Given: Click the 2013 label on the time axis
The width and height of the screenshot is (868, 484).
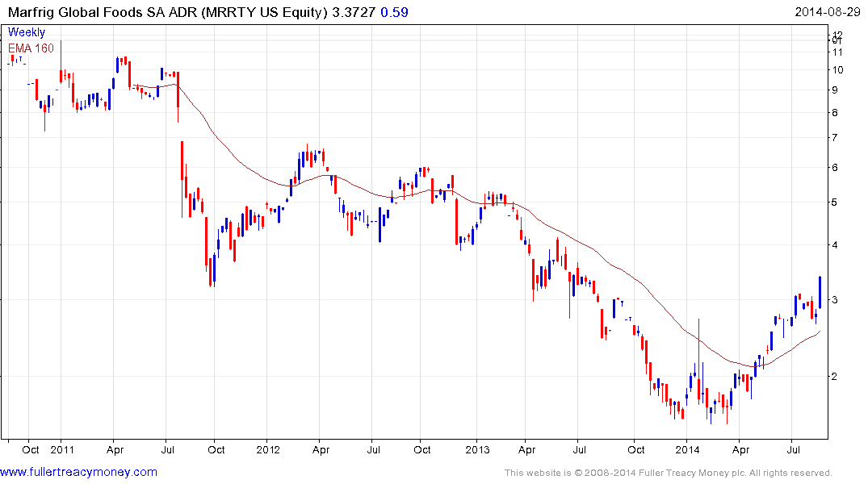Looking at the screenshot, I should (x=477, y=449).
